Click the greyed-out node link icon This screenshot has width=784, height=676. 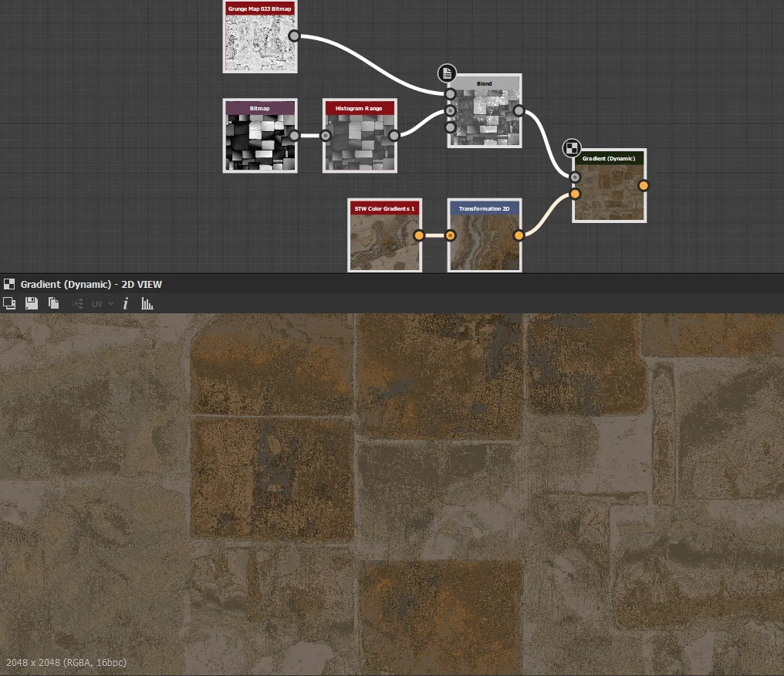(x=77, y=303)
